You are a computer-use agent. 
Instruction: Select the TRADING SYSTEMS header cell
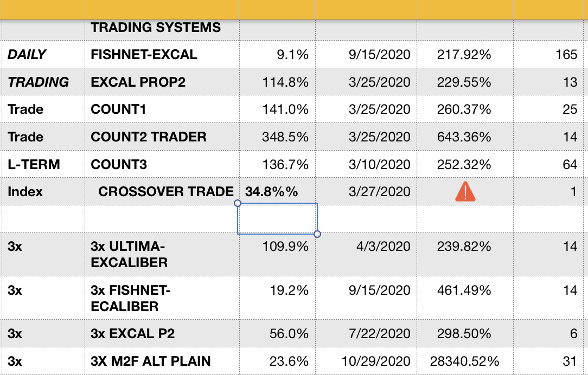156,28
